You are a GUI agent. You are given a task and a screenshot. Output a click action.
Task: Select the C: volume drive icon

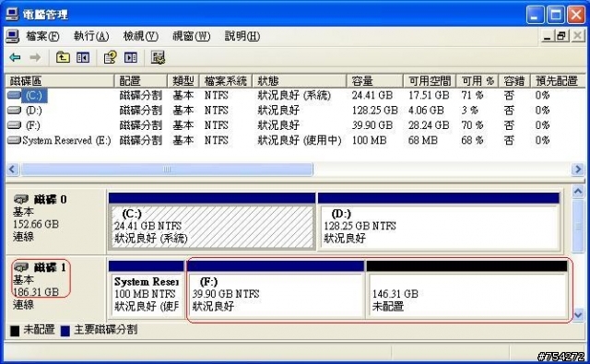15,95
